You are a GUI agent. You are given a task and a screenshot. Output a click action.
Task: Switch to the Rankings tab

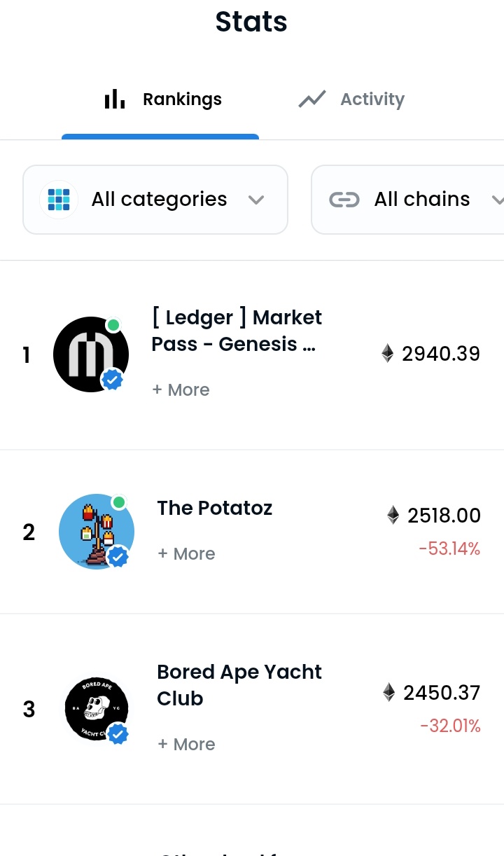click(160, 99)
